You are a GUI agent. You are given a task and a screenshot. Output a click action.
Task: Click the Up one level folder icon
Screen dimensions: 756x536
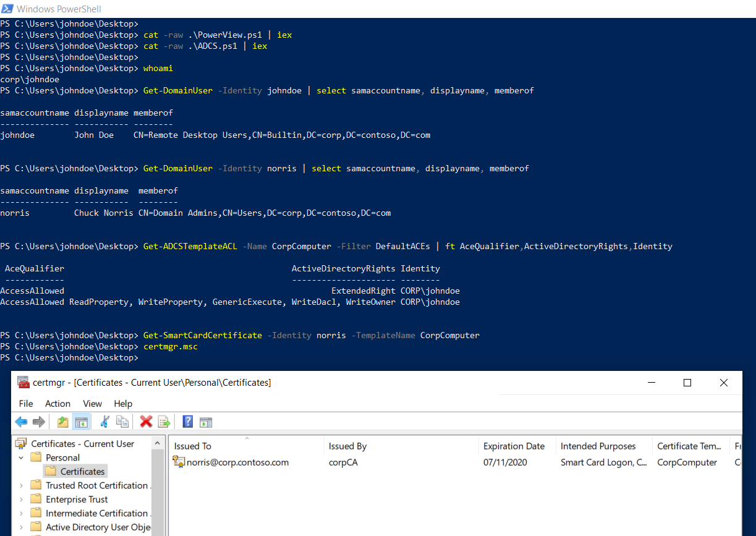[x=62, y=422]
